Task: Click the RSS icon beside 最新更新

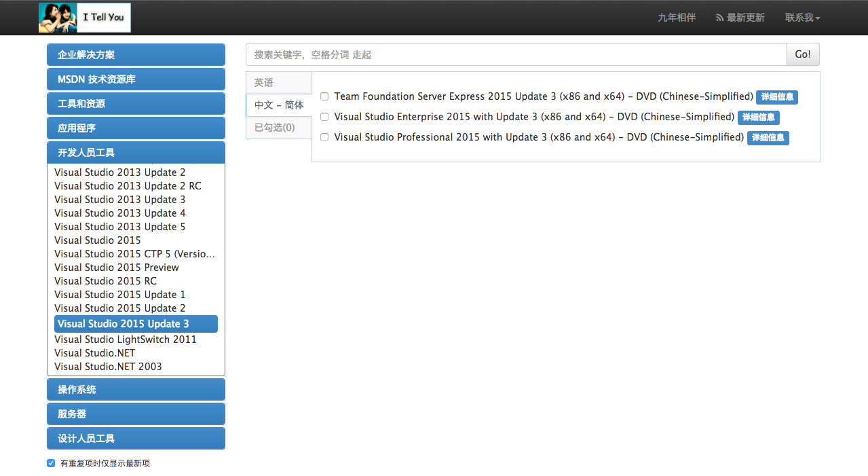Action: point(719,18)
